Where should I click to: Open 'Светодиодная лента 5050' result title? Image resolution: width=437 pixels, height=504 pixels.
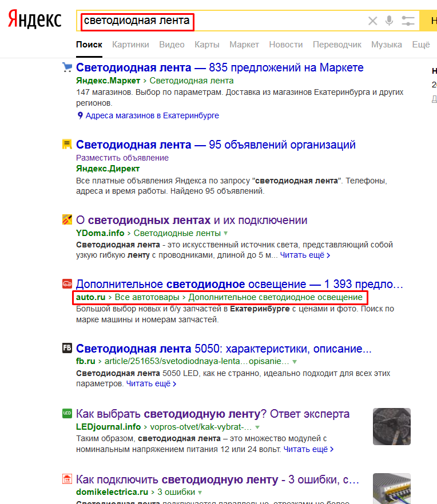click(224, 349)
